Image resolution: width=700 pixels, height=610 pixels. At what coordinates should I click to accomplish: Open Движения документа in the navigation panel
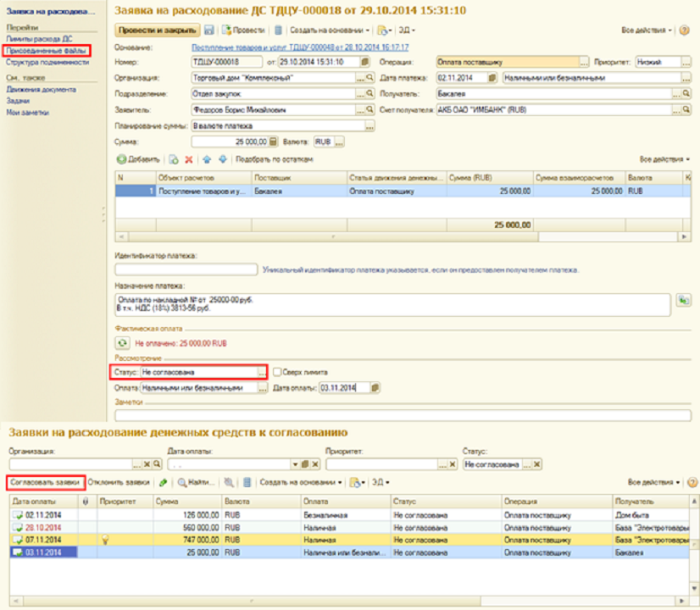pyautogui.click(x=41, y=89)
